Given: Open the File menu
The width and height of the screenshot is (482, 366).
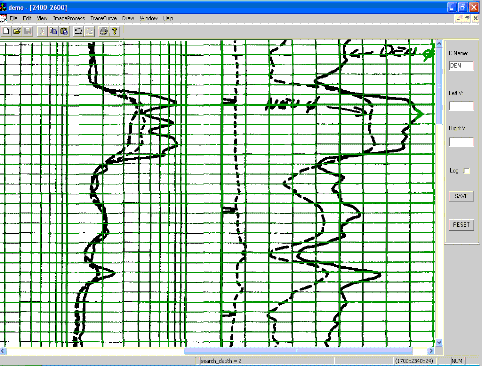Looking at the screenshot, I should coord(13,18).
